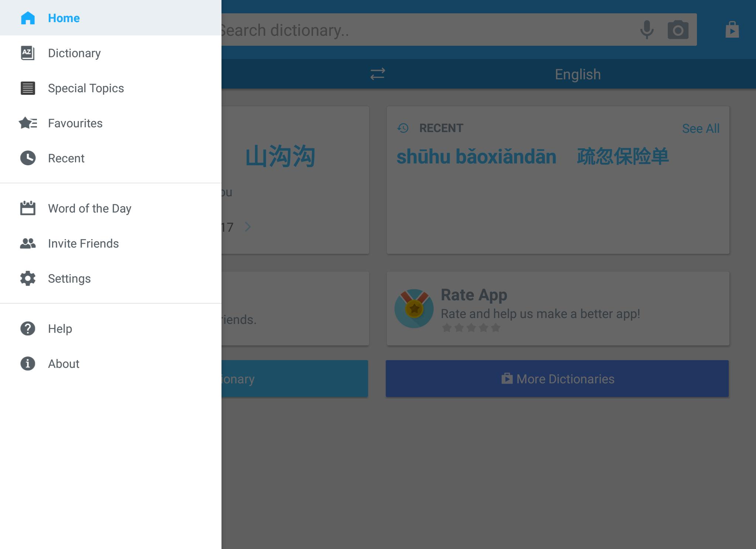Select Invite Friends menu entry

pos(111,243)
